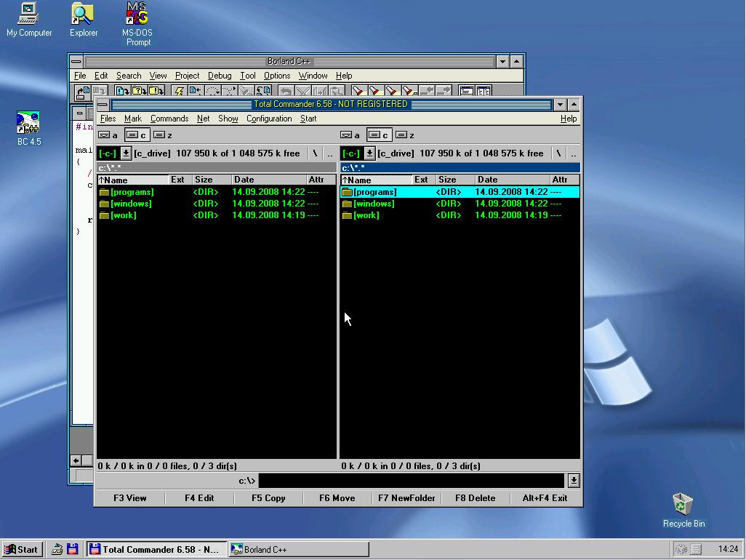Select drive z in the right panel
Viewport: 746px width, 560px height.
pos(405,135)
